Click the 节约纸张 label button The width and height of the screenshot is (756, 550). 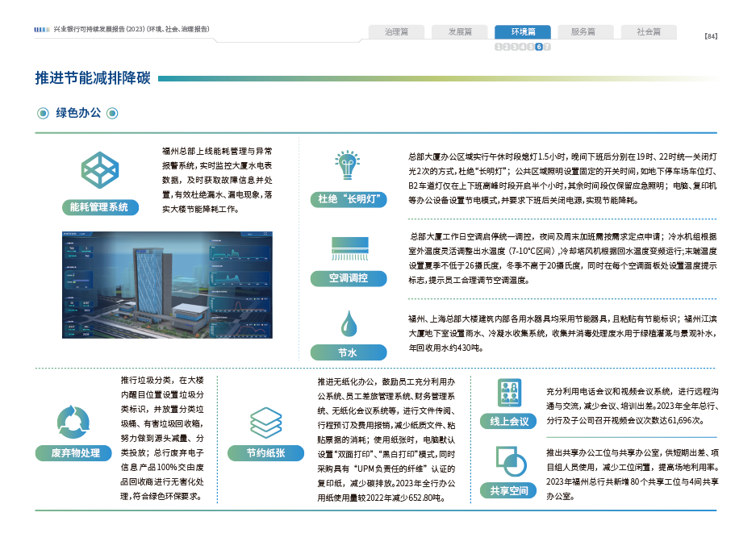point(265,453)
